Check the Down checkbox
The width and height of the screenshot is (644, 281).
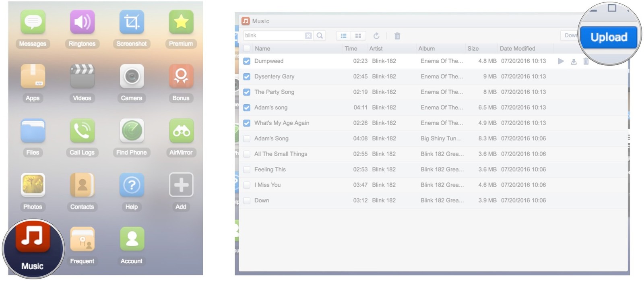[x=247, y=200]
